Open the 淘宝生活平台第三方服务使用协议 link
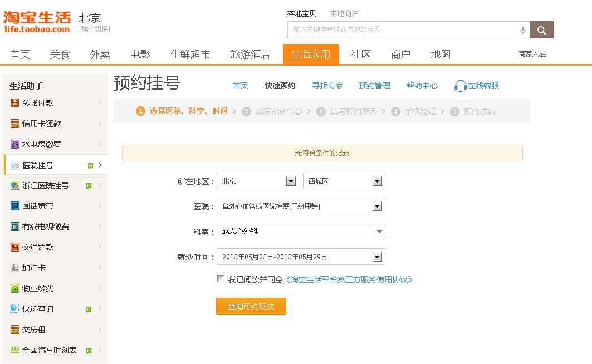 [x=349, y=279]
